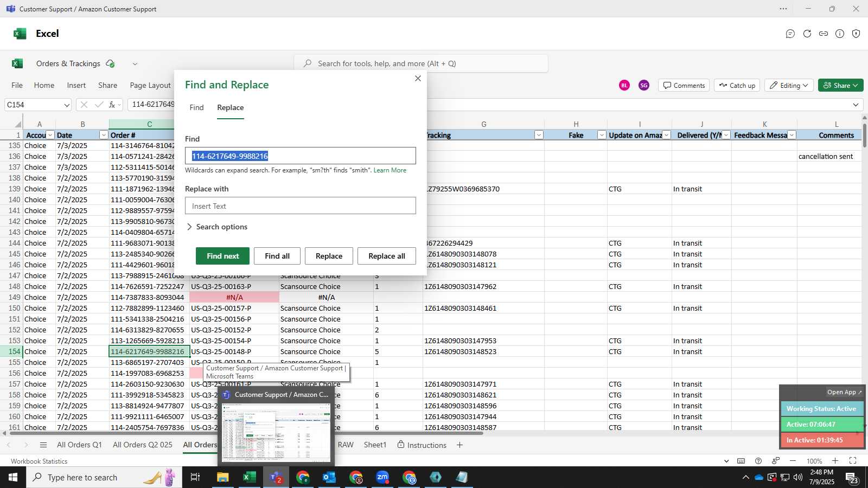Open the Home ribbon tab
Viewport: 868px width, 488px height.
(44, 85)
